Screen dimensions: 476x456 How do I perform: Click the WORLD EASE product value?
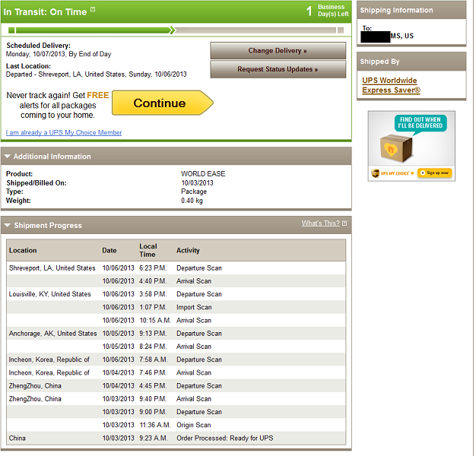click(203, 174)
